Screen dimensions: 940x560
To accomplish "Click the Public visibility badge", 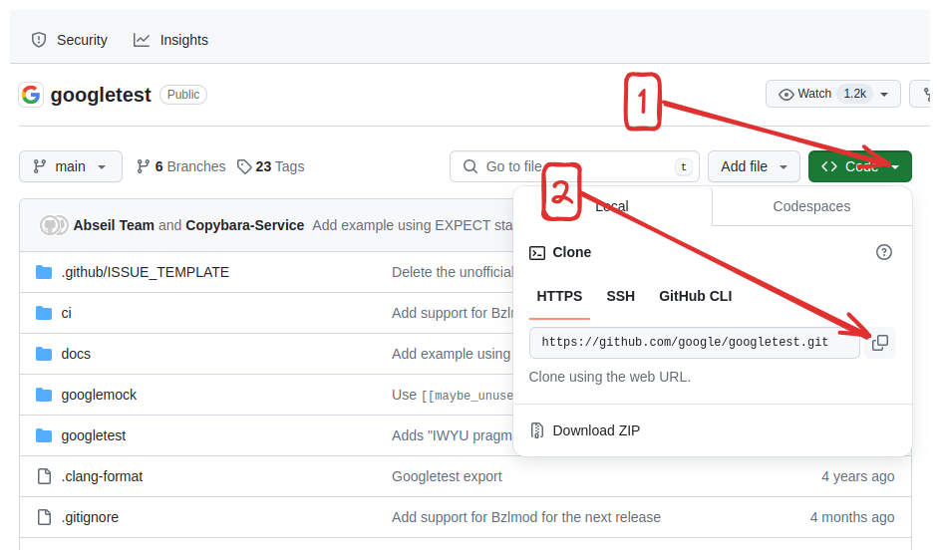I will point(183,95).
